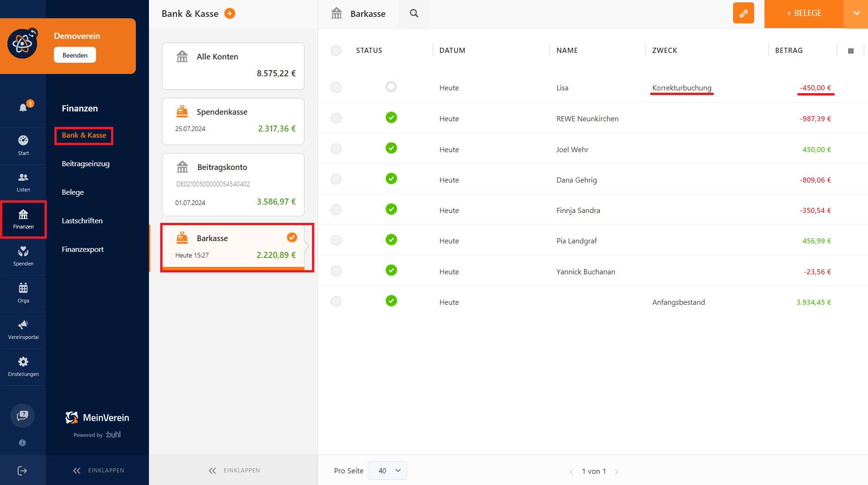Open Finanzexport menu item
Image resolution: width=868 pixels, height=485 pixels.
(x=82, y=250)
